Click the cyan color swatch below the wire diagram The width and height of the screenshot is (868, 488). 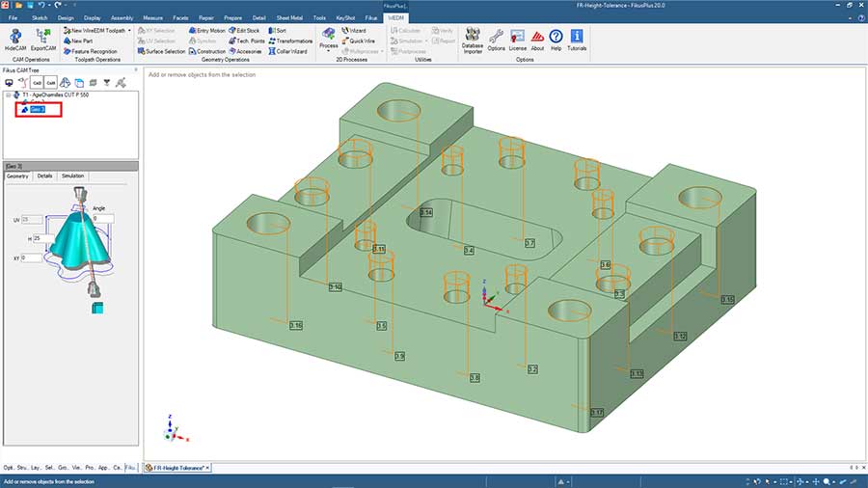(97, 308)
